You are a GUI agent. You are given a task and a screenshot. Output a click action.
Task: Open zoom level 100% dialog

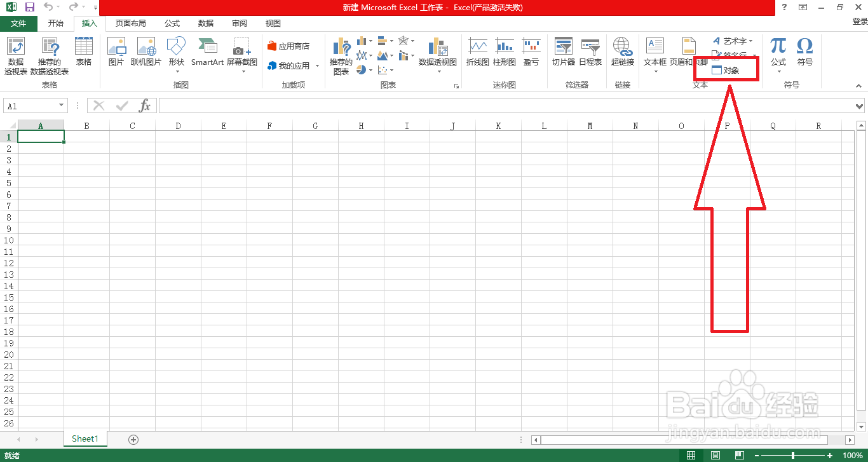[853, 455]
